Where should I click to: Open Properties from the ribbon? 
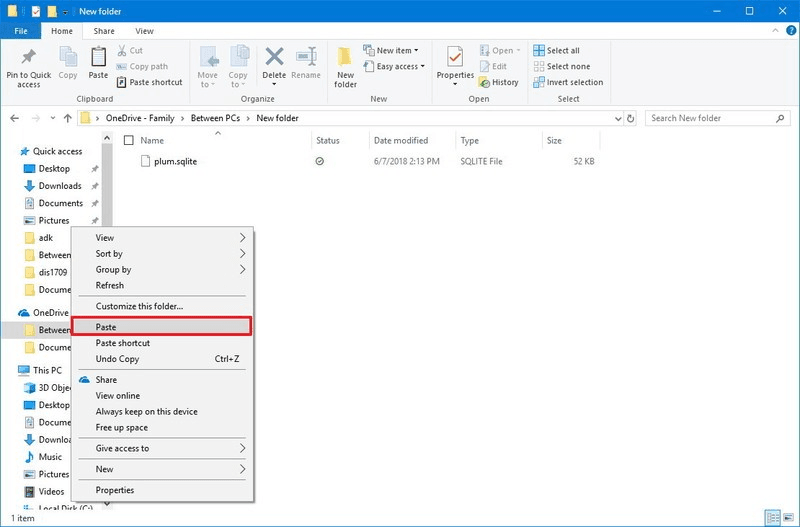coord(455,62)
